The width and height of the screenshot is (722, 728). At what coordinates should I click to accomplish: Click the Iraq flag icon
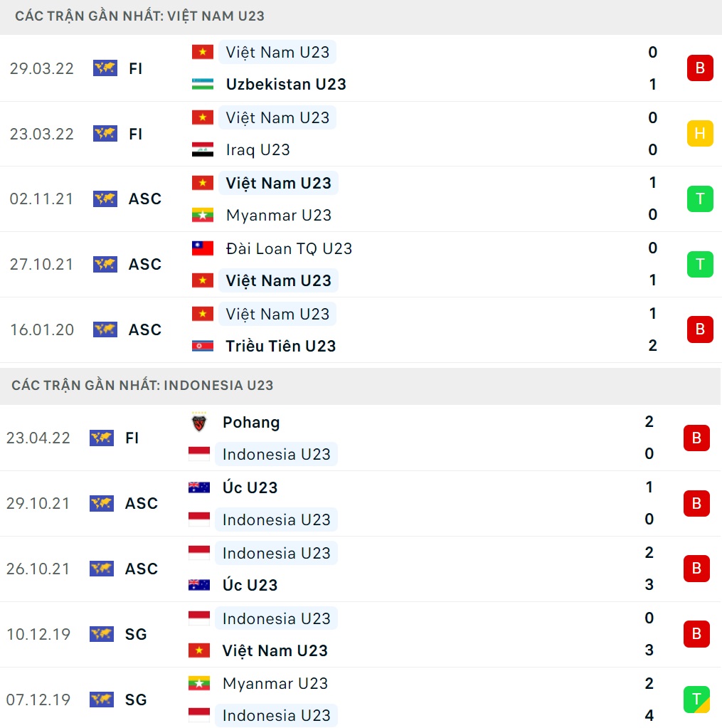tap(203, 149)
